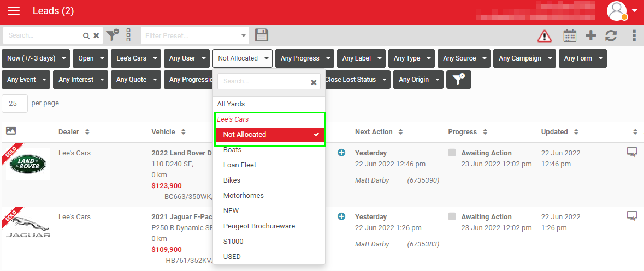Select the NEW yard option

269,210
